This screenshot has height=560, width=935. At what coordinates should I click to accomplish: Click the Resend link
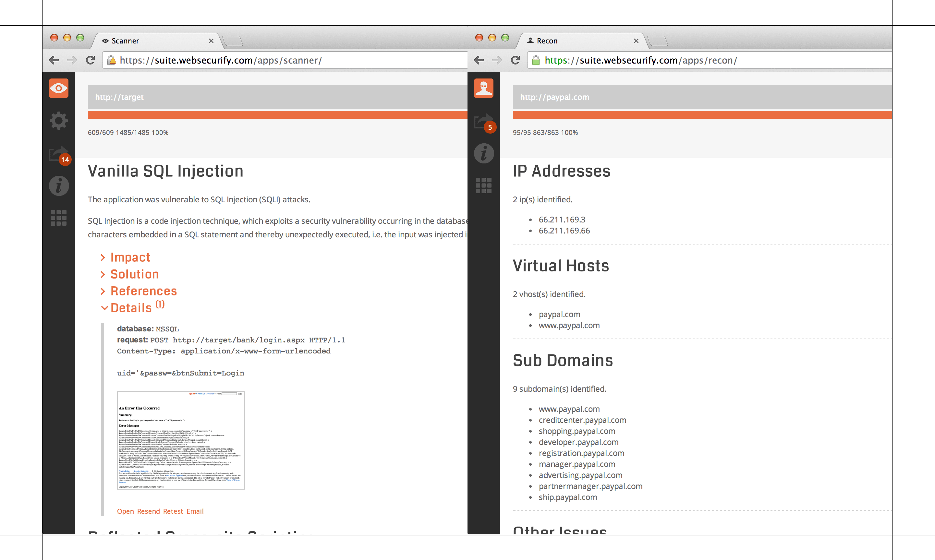pyautogui.click(x=148, y=511)
